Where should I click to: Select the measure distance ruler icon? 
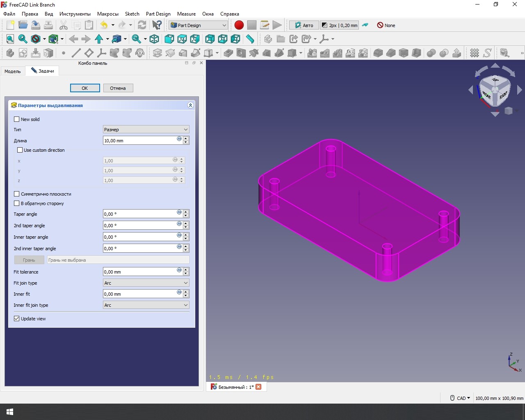(x=250, y=39)
